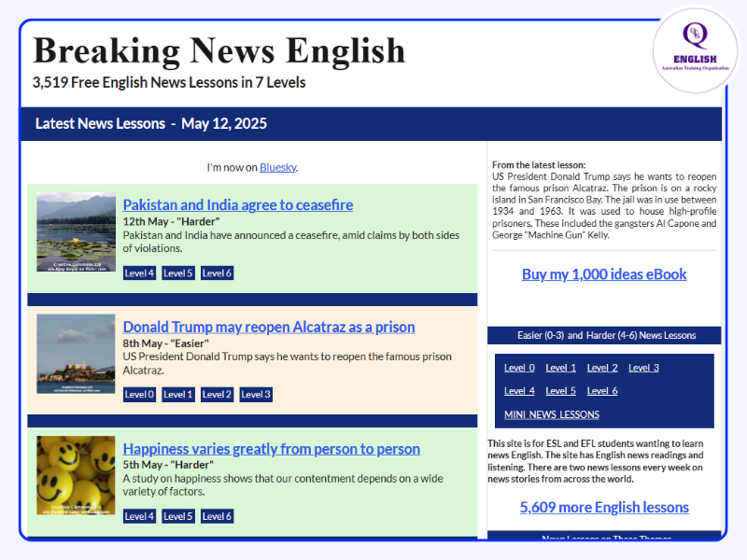Click the yellow smiley faces thumbnail
This screenshot has width=747, height=560.
[77, 475]
